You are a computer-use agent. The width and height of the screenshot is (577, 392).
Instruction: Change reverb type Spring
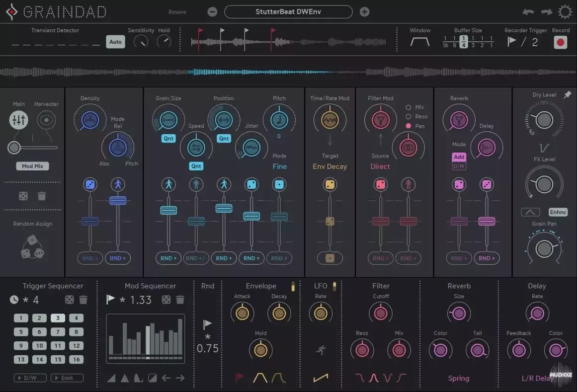click(459, 378)
